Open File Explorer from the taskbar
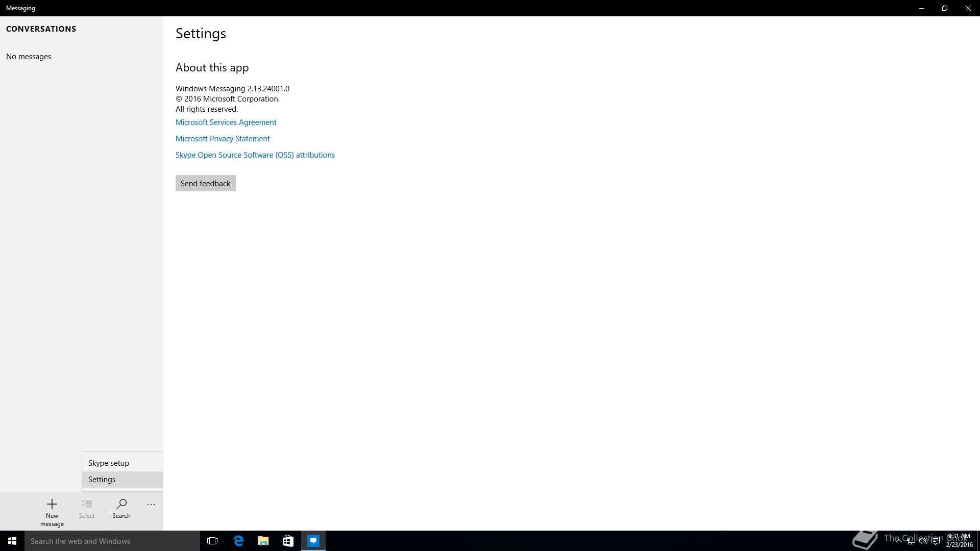This screenshot has width=980, height=551. point(263,541)
